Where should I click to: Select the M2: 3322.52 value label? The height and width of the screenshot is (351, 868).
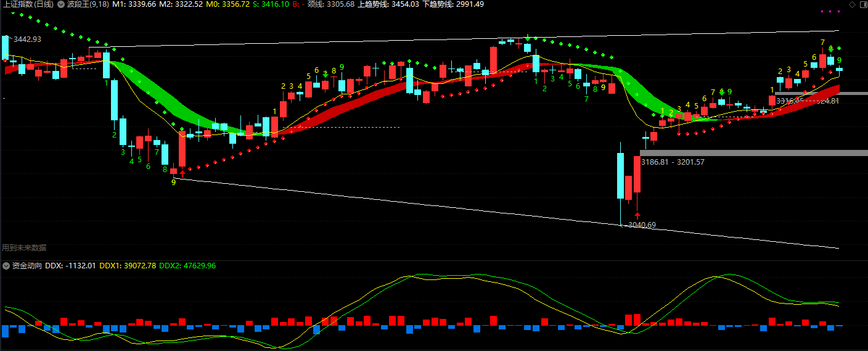tap(181, 4)
